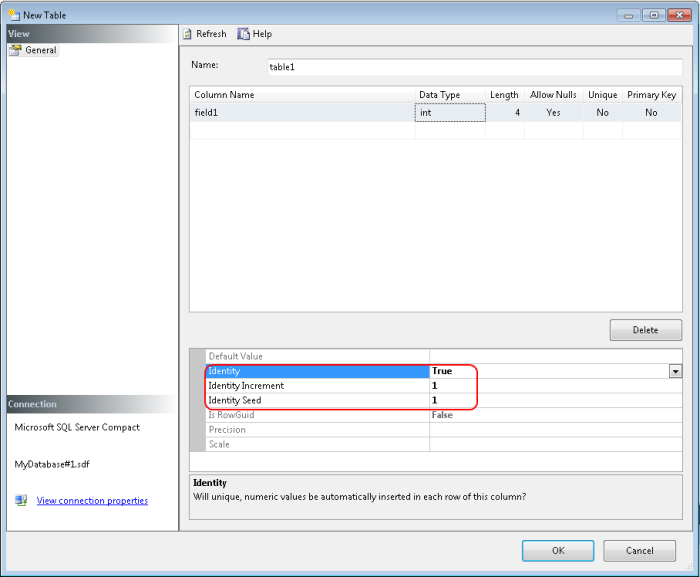Viewport: 700px width, 577px height.
Task: Click the Delete button
Action: [646, 330]
